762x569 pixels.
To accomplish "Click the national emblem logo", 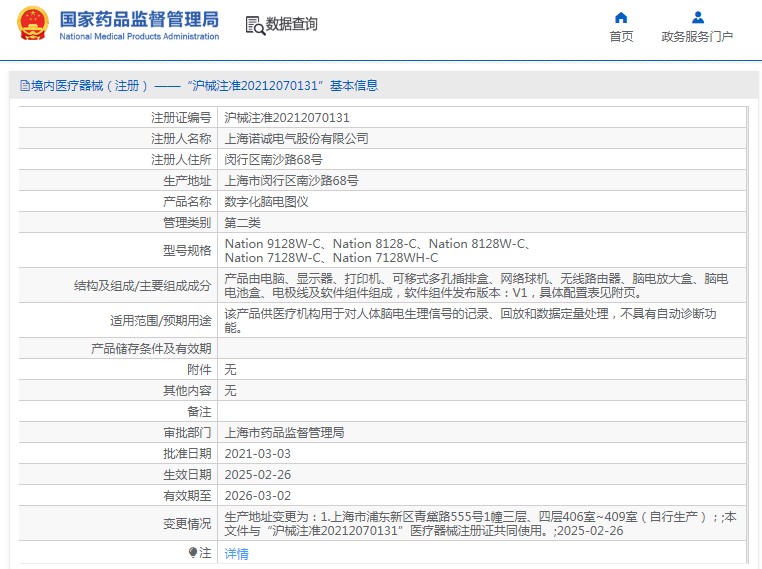I will click(x=33, y=23).
